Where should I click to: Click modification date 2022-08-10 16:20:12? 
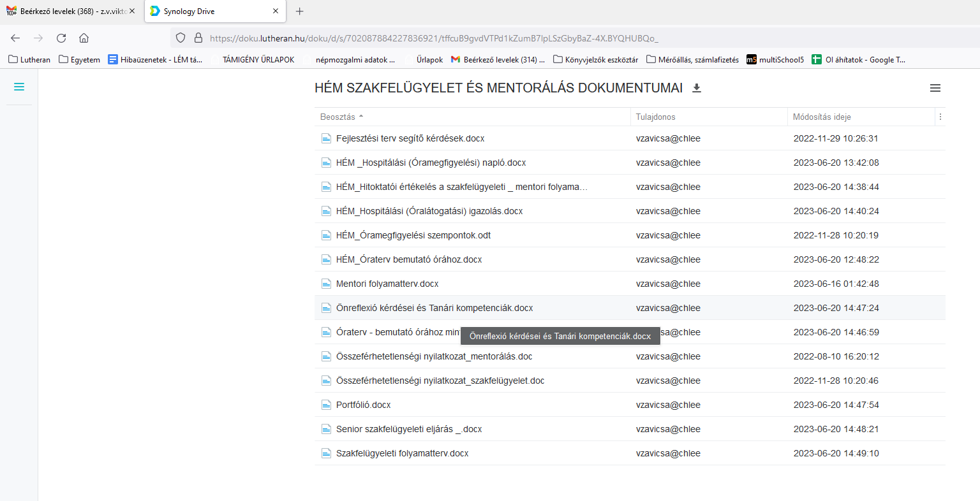[836, 356]
